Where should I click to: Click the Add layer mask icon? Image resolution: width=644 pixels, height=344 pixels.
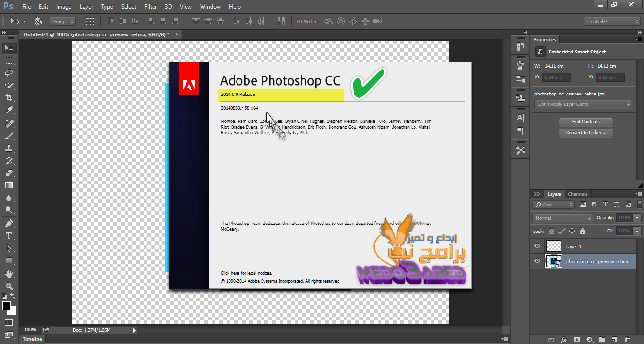click(576, 339)
